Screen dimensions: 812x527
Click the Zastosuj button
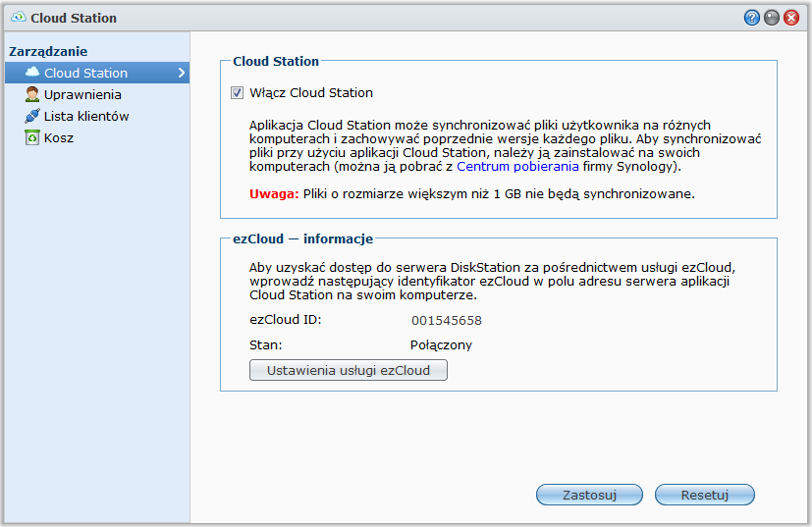tap(589, 495)
